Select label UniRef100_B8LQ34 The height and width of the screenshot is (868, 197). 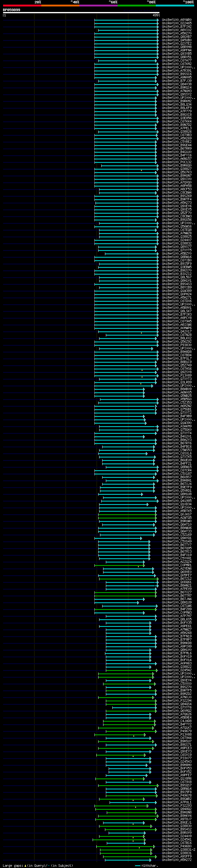pos(176,104)
